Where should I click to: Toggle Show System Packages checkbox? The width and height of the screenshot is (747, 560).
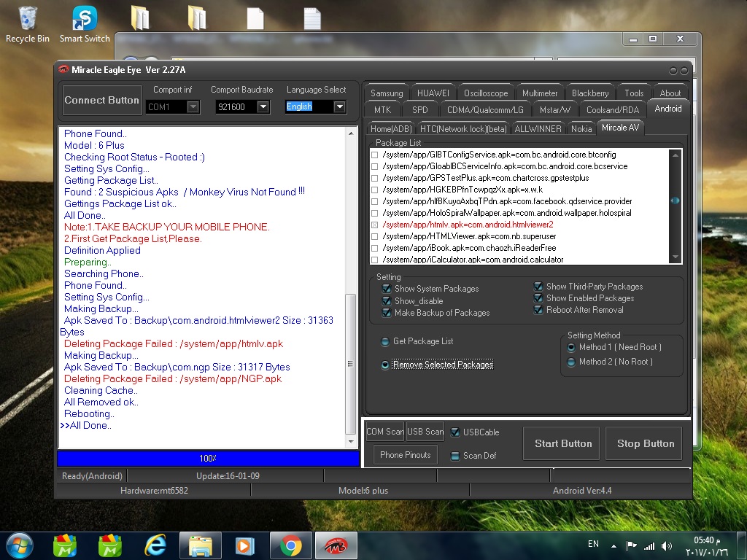point(387,289)
